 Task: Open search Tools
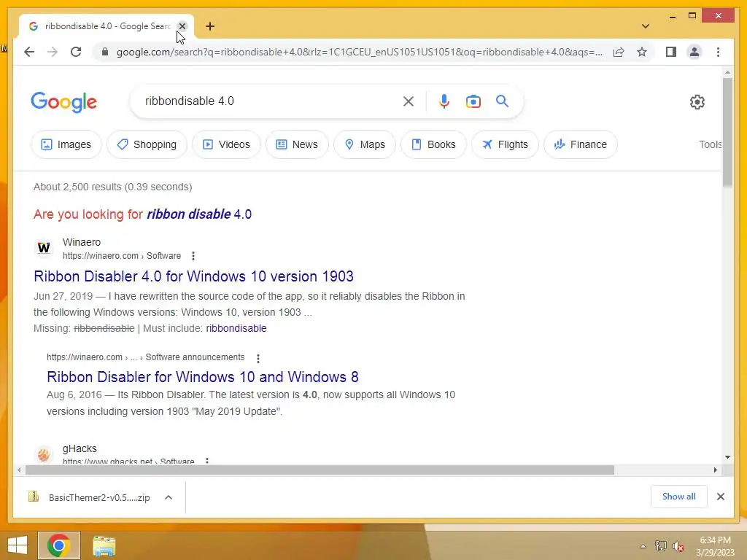[711, 144]
